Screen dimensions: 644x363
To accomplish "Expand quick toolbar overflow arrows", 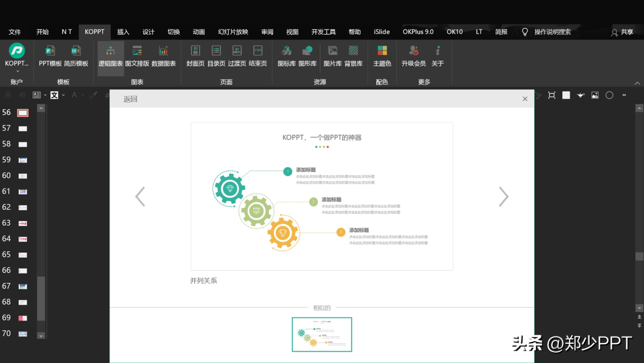I will point(624,95).
